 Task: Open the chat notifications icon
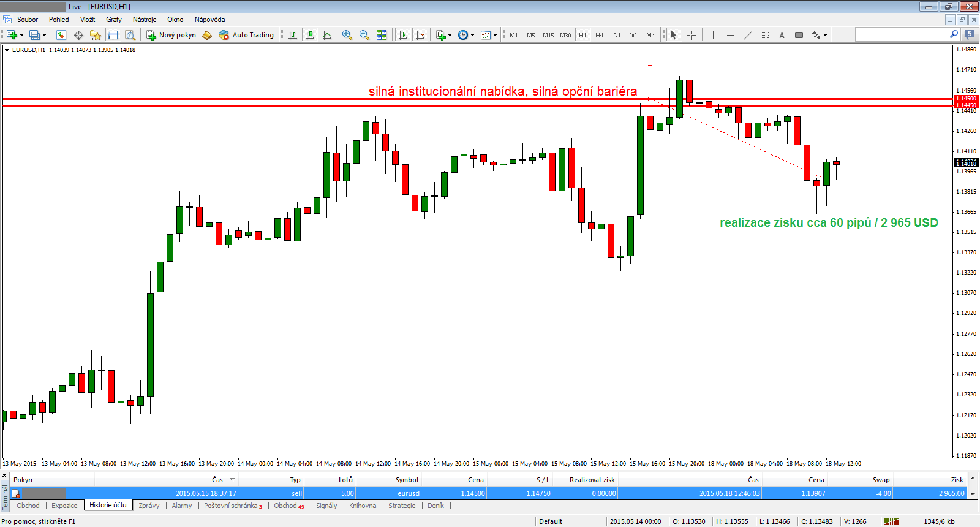970,34
